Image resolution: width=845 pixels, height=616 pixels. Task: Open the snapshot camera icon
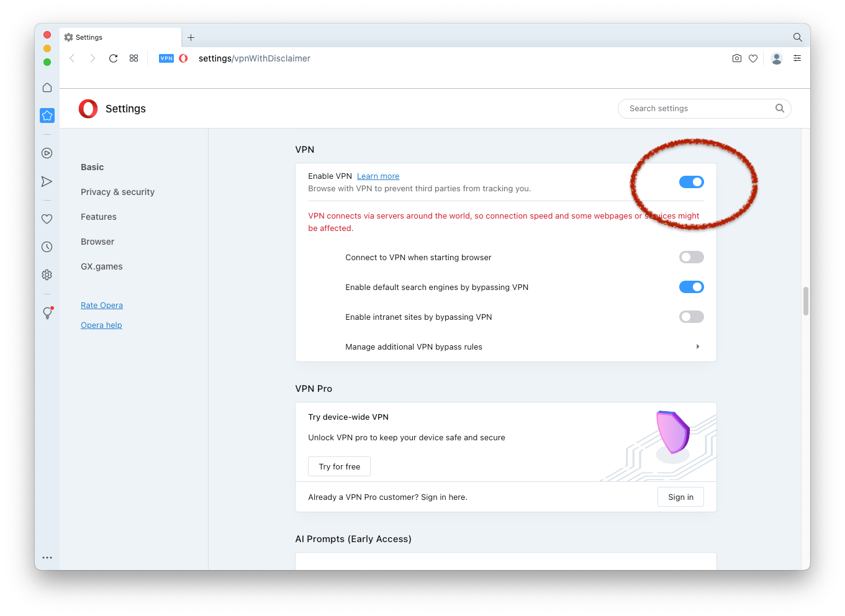coord(737,58)
